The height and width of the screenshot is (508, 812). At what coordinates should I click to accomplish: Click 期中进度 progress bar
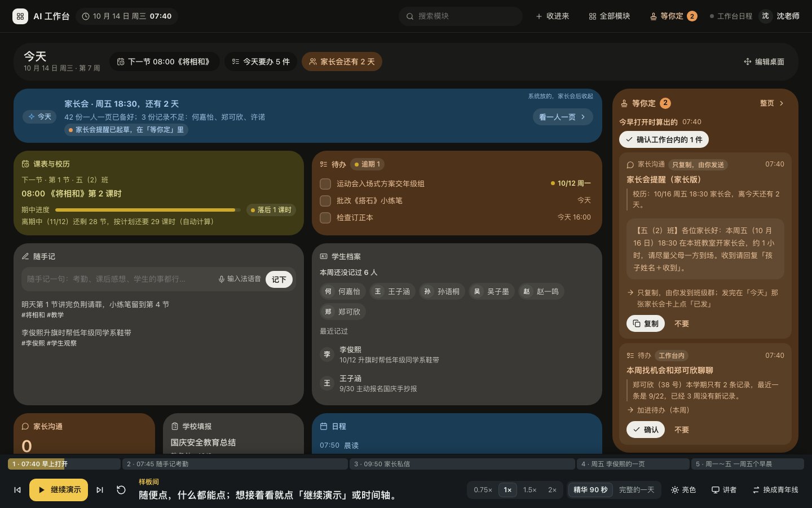tap(148, 210)
